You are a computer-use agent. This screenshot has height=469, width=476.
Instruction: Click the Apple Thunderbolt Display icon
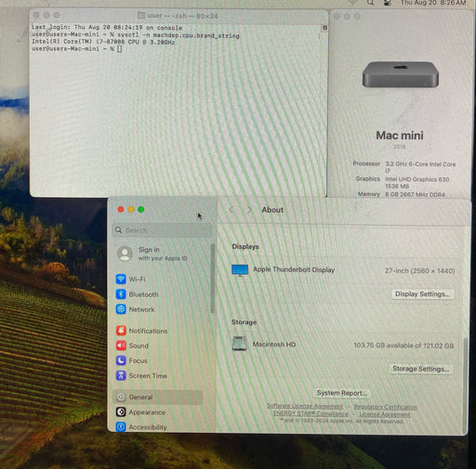click(x=240, y=270)
